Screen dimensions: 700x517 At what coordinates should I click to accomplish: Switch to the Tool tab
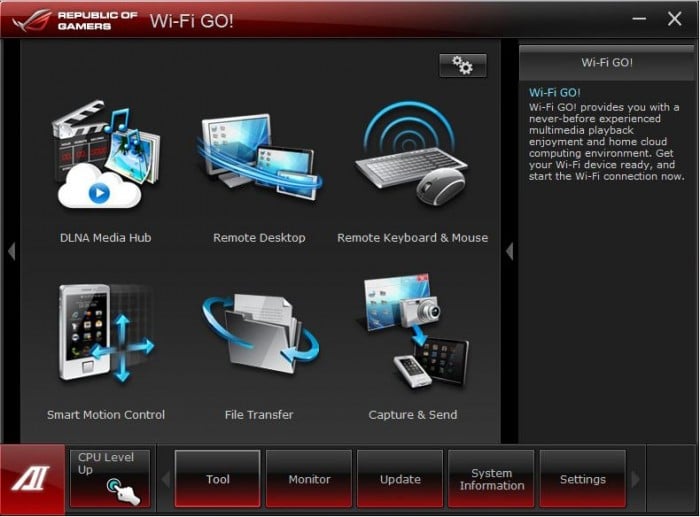coord(217,479)
